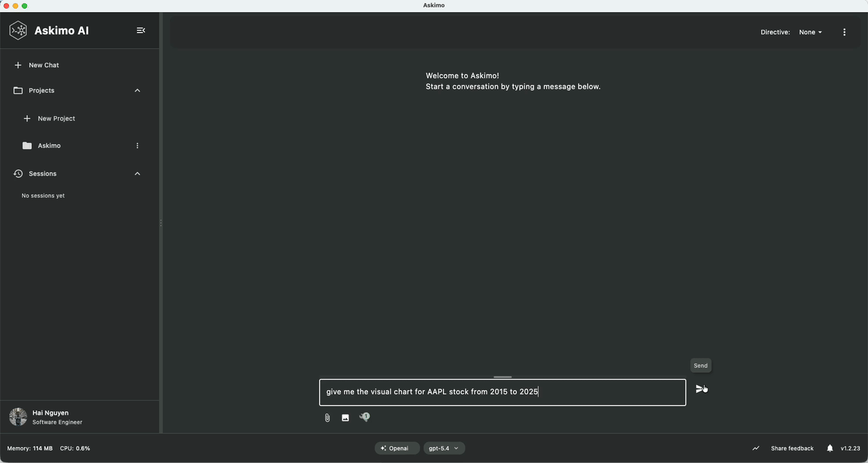Click the New Project option
The height and width of the screenshot is (463, 868).
pyautogui.click(x=56, y=118)
